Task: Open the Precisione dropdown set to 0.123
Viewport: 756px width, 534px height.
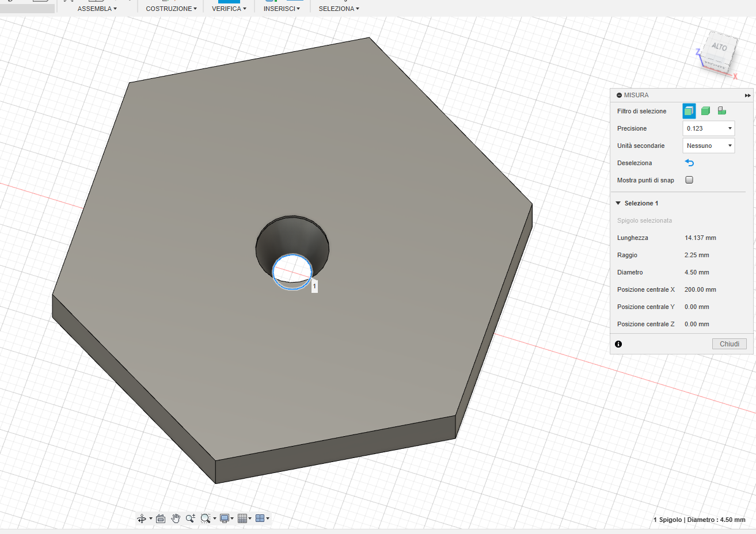Action: (x=708, y=128)
